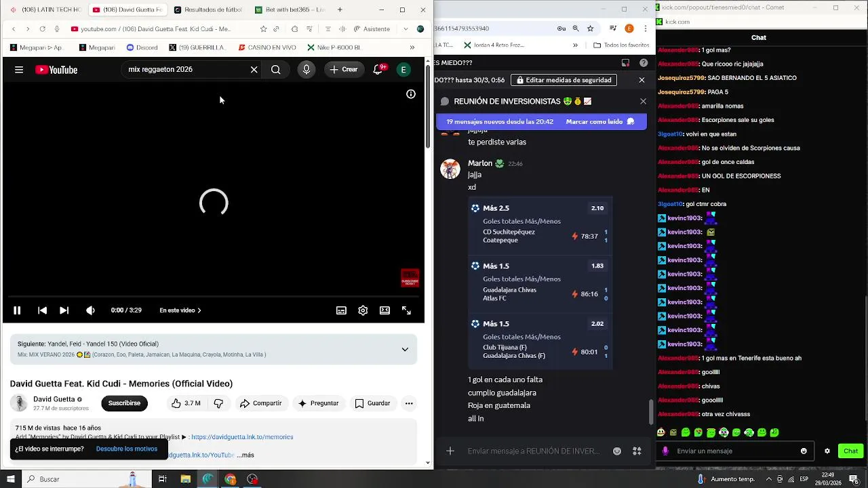Share the video with Compartir
This screenshot has width=868, height=488.
[x=260, y=403]
